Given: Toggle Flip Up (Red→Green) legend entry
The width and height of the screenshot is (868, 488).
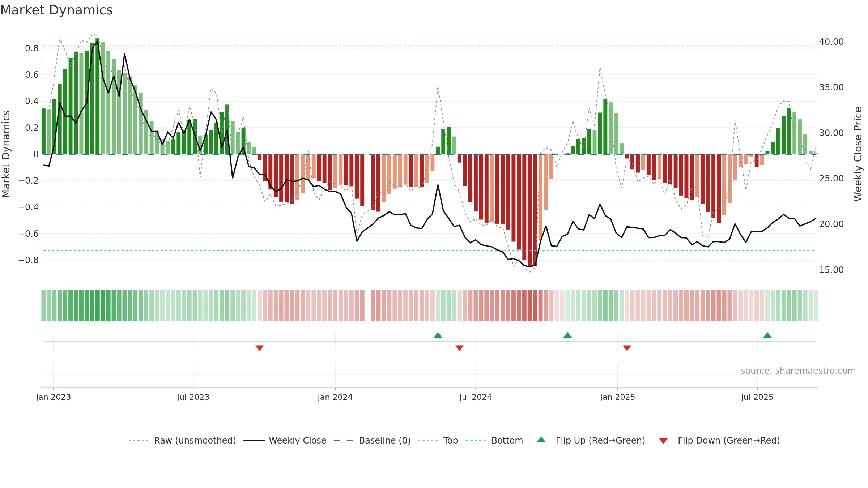Looking at the screenshot, I should (591, 440).
